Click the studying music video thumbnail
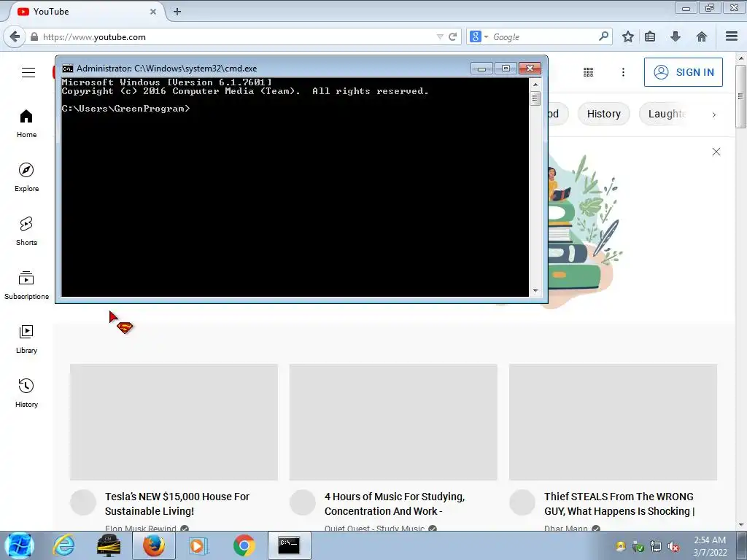 pos(393,422)
